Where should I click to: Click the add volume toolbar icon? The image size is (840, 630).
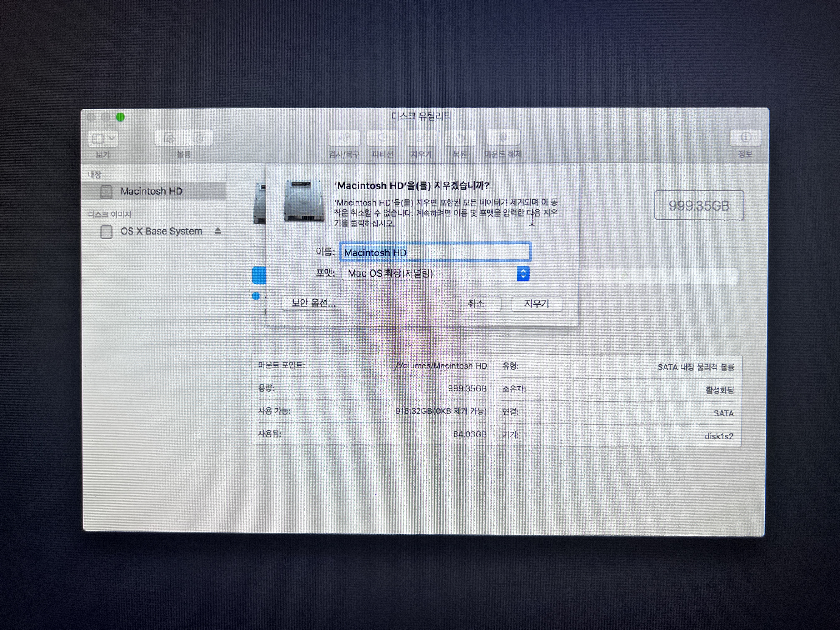(x=169, y=138)
